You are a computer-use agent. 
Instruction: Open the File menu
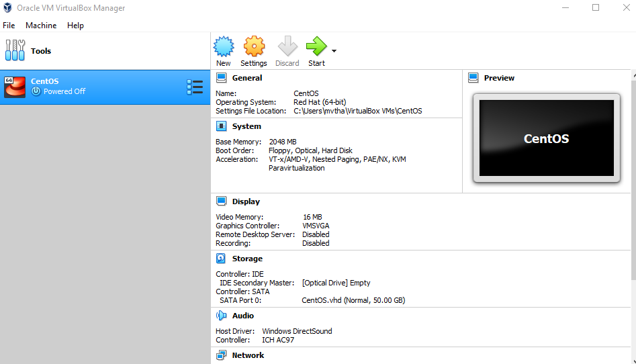[x=9, y=25]
